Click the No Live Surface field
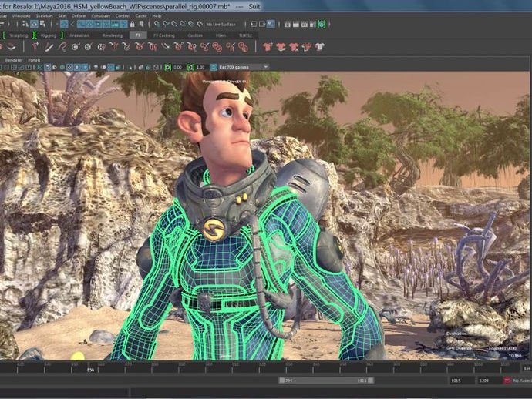The image size is (532, 399). click(x=221, y=24)
